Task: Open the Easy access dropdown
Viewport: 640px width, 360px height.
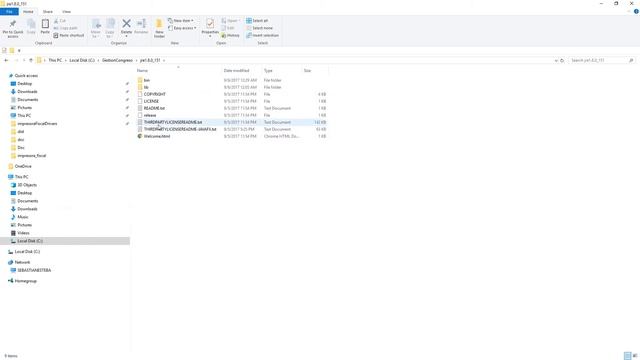Action: [182, 28]
